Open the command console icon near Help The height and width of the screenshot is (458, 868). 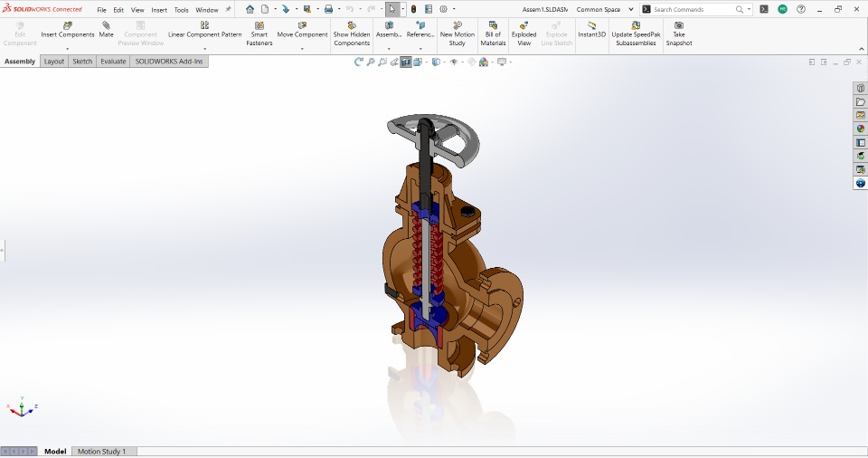tap(764, 9)
